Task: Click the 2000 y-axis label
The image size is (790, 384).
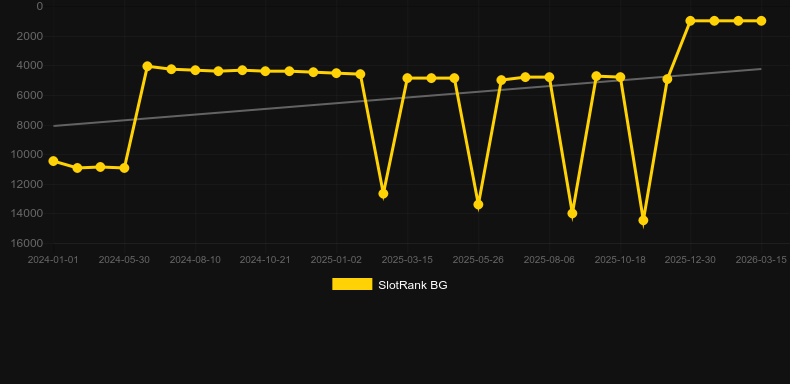Action: 31,36
